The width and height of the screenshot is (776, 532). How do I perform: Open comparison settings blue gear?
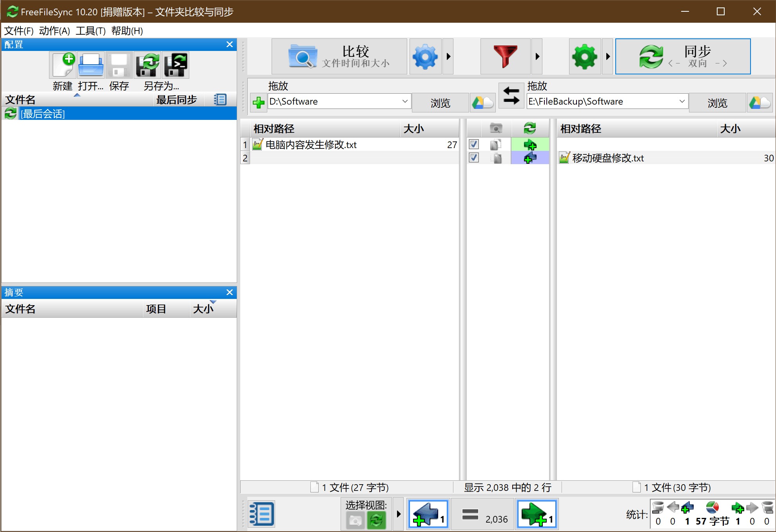(x=425, y=56)
